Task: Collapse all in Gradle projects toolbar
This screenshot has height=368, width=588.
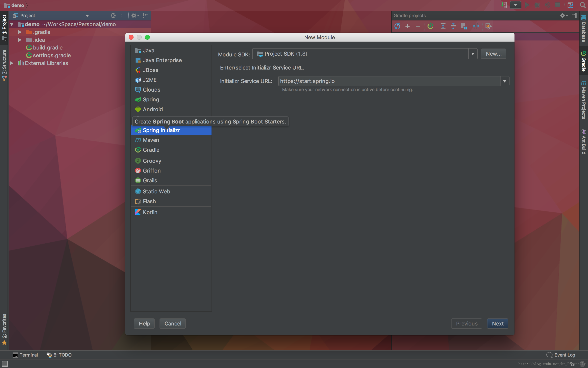Action: [453, 26]
